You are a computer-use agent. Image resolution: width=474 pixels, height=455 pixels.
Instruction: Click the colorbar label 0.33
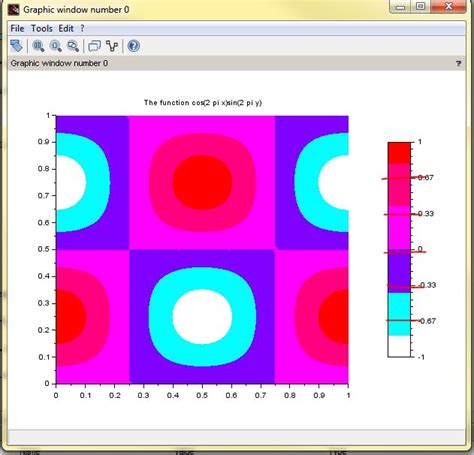tap(426, 214)
